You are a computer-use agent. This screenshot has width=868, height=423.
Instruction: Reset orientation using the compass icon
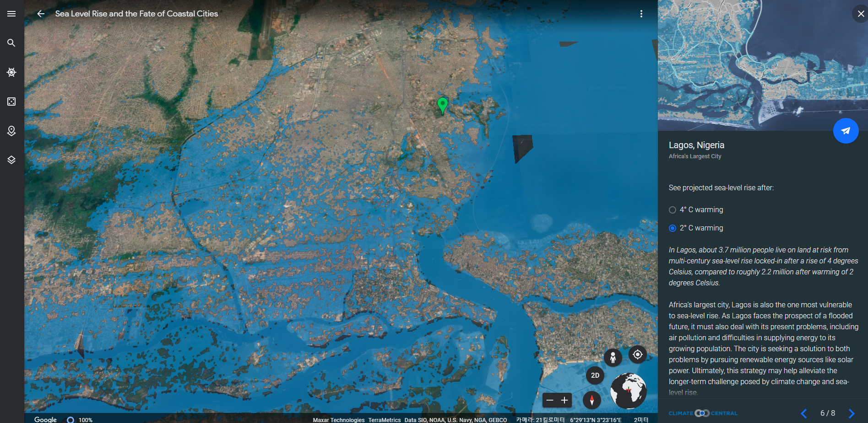[591, 400]
